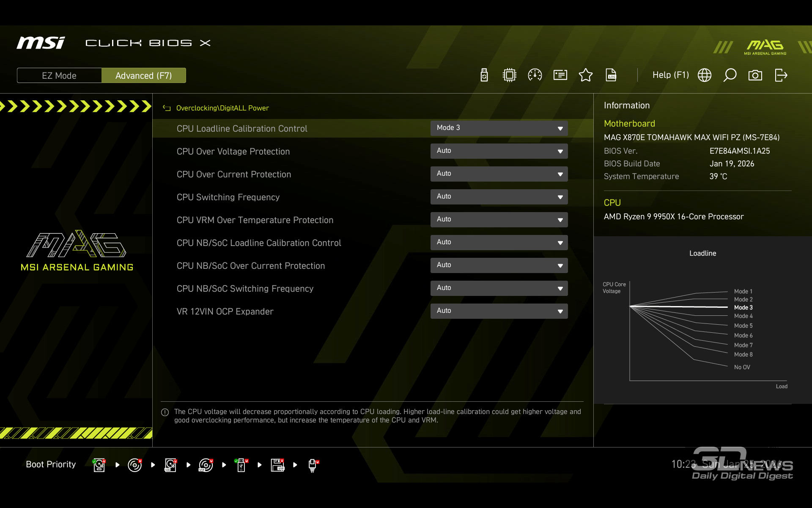Image resolution: width=812 pixels, height=508 pixels.
Task: Click the Overclocking\DigitALL Power breadcrumb link
Action: pyautogui.click(x=222, y=108)
